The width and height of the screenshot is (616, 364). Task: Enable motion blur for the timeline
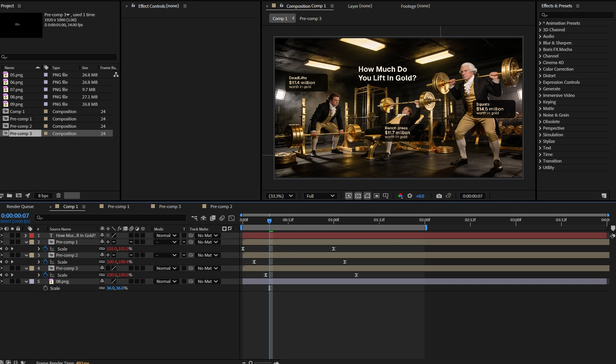pos(222,218)
